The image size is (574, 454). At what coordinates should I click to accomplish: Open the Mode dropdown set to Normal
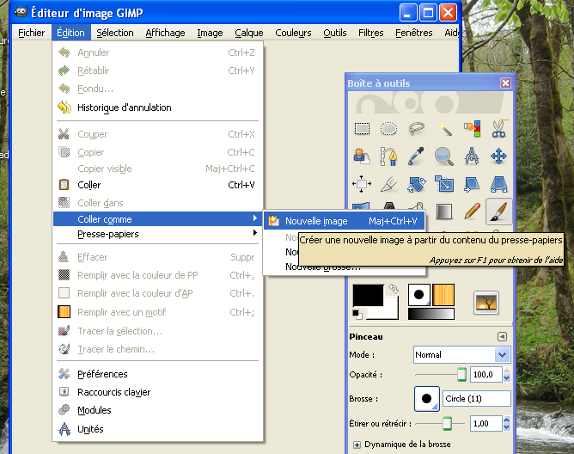pyautogui.click(x=461, y=354)
